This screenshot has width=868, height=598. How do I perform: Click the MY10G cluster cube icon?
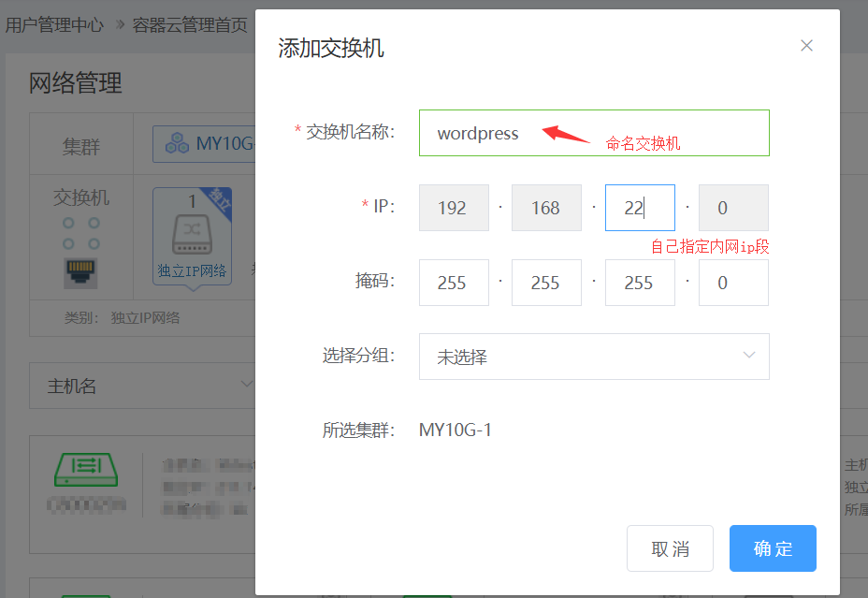click(x=177, y=144)
